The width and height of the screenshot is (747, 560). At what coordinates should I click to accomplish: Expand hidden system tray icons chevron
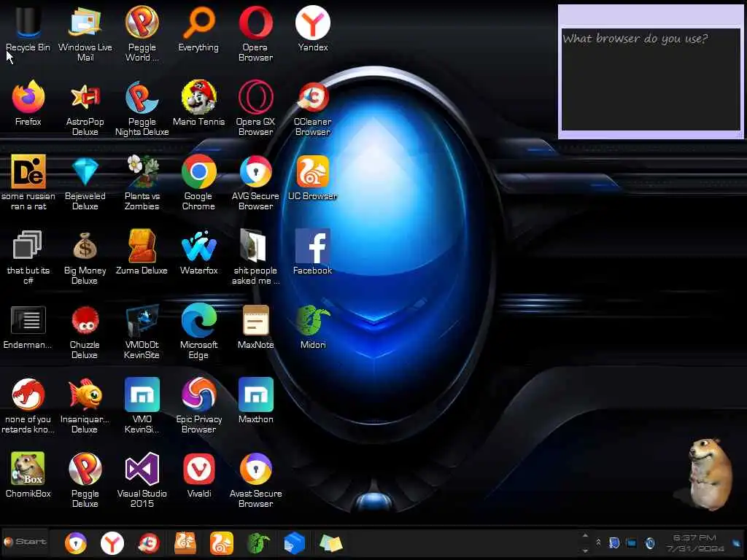[x=598, y=542]
